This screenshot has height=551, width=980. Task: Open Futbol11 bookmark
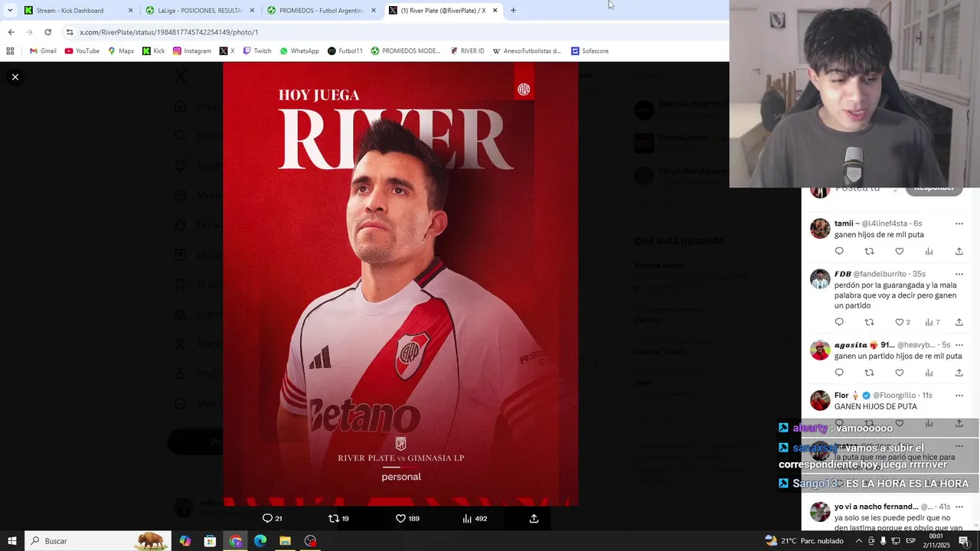tap(345, 51)
